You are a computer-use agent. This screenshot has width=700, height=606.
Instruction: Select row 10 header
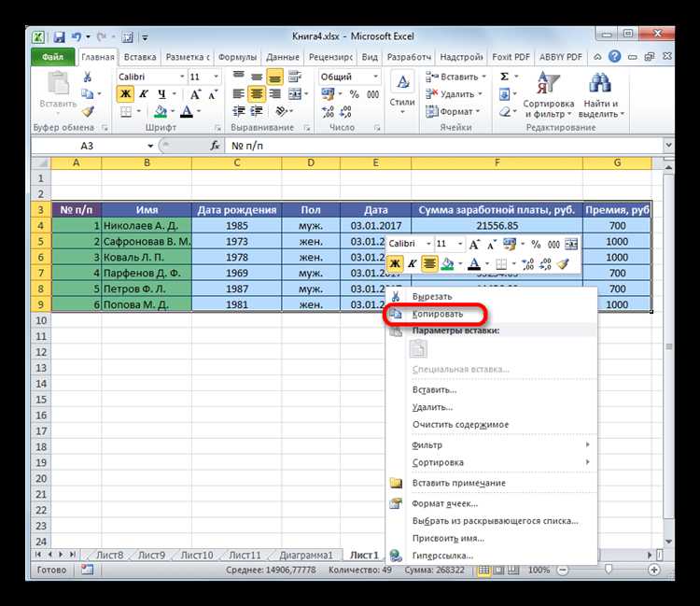click(x=41, y=320)
